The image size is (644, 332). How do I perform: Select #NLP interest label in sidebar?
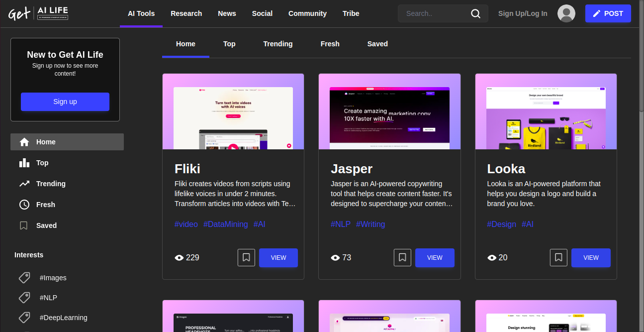click(x=48, y=298)
